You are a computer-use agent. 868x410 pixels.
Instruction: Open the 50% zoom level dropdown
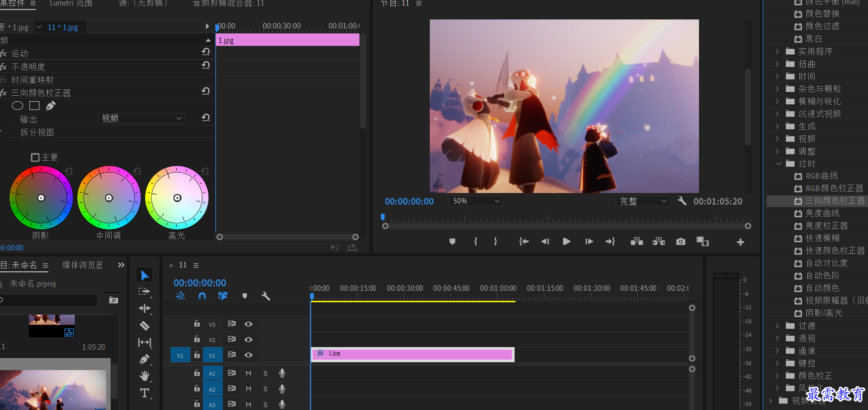click(x=476, y=201)
